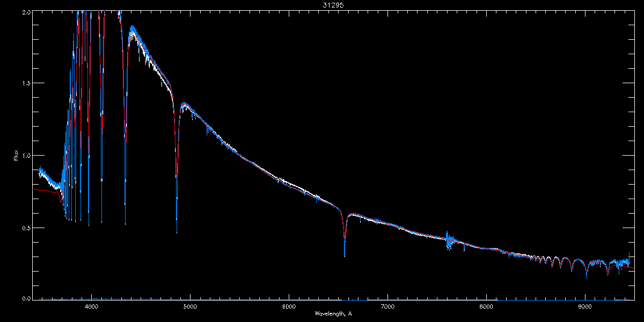Click the 6000 wavelength tick label
Image resolution: width=644 pixels, height=322 pixels.
289,306
